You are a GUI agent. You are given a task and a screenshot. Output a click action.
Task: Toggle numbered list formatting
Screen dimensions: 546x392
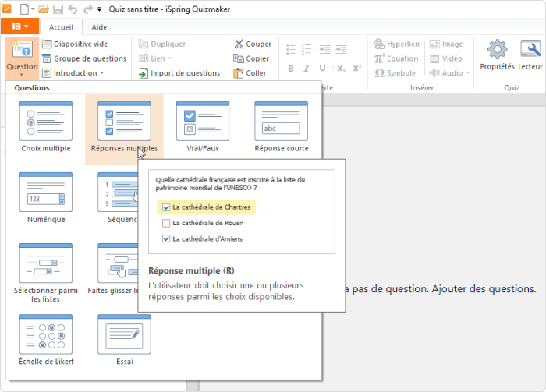click(307, 49)
